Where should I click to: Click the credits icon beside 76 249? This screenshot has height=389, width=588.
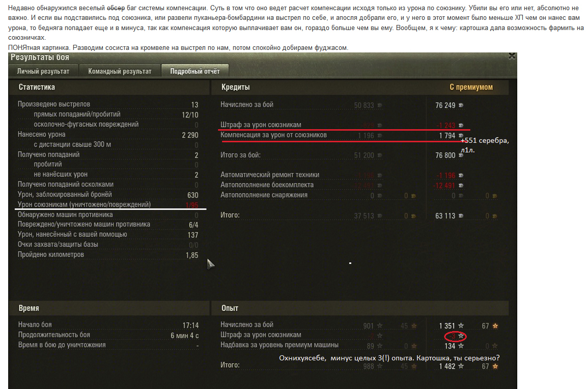click(x=461, y=105)
